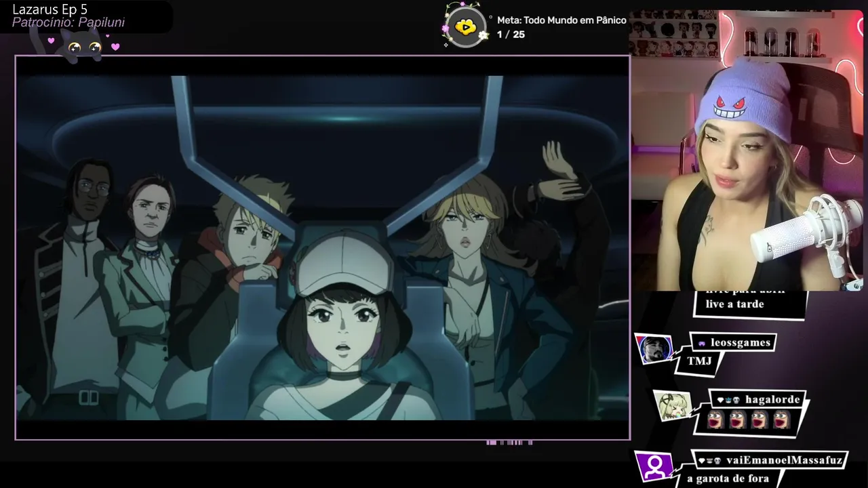The image size is (868, 488).
Task: Click the username hagalorde
Action: (x=772, y=400)
